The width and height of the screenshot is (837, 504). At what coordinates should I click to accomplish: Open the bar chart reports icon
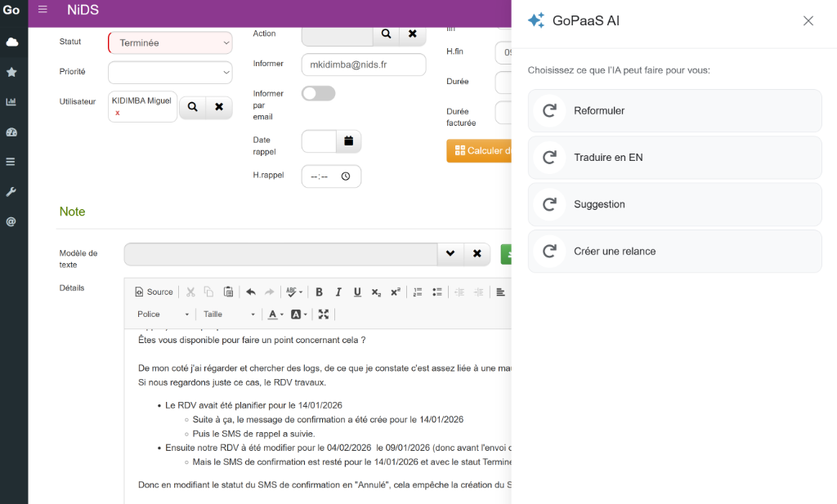click(x=11, y=102)
